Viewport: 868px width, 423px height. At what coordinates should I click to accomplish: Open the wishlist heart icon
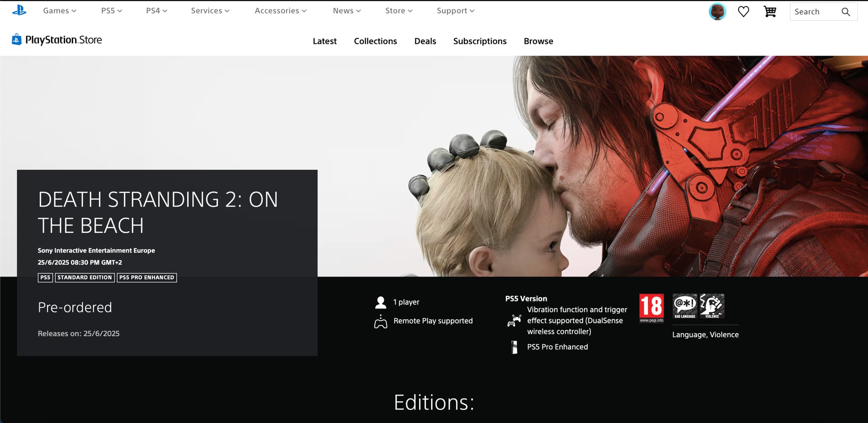pos(743,12)
